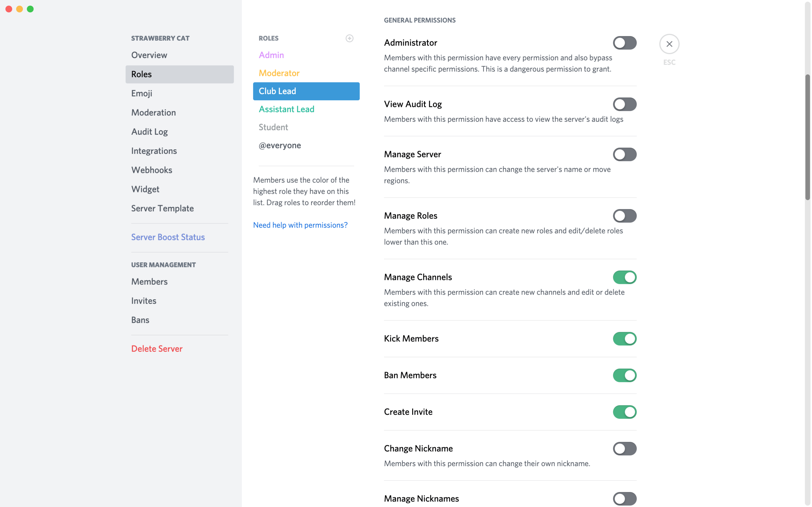Image resolution: width=812 pixels, height=507 pixels.
Task: Select the @everyone role entry
Action: click(x=280, y=144)
